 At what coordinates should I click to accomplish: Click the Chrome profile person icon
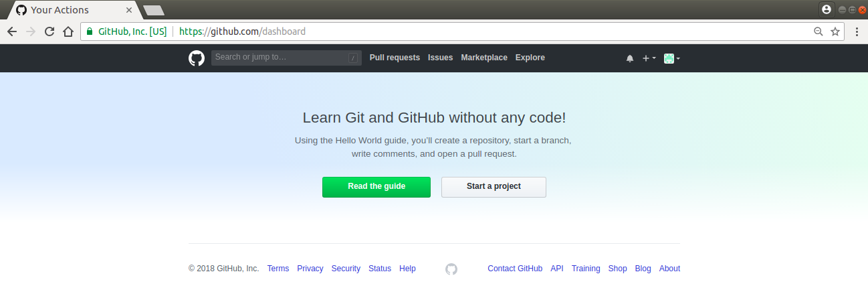click(x=827, y=9)
